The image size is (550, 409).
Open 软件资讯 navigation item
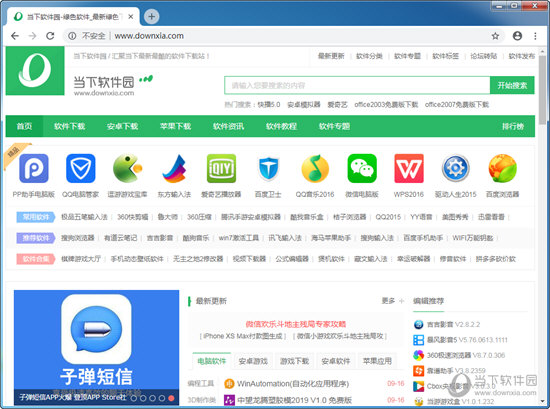(228, 126)
